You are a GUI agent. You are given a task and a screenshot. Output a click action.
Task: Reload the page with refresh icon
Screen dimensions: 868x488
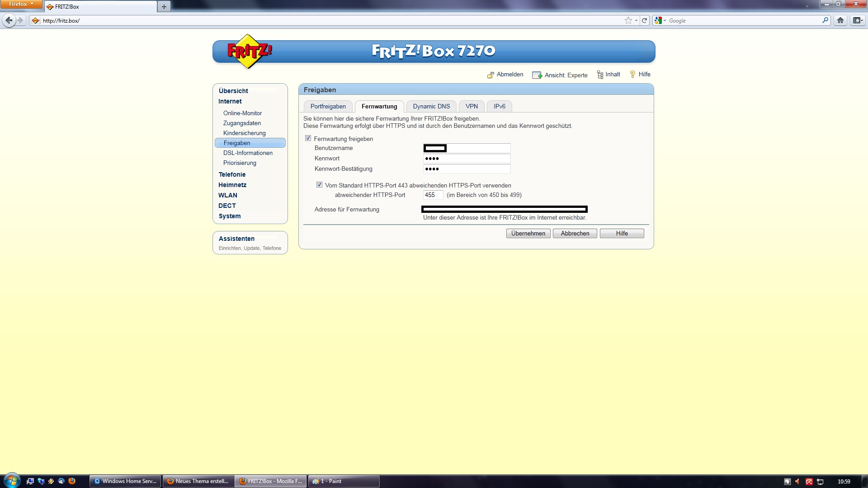click(x=645, y=20)
